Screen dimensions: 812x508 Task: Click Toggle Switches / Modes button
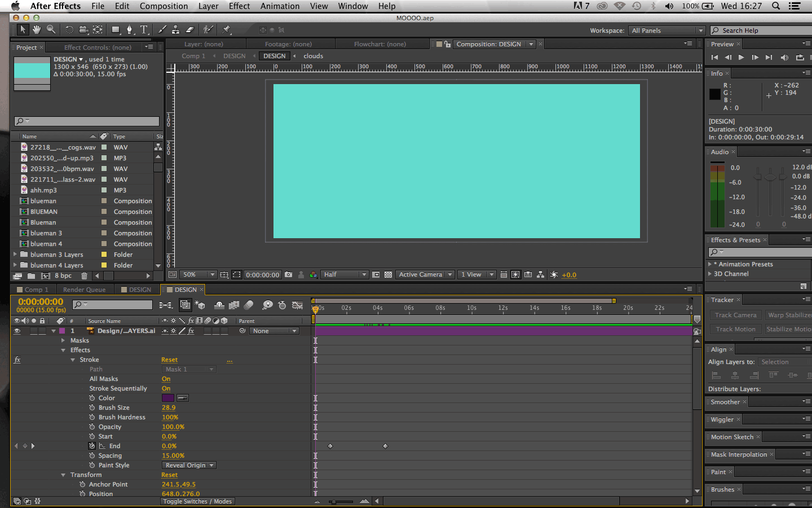pos(197,501)
